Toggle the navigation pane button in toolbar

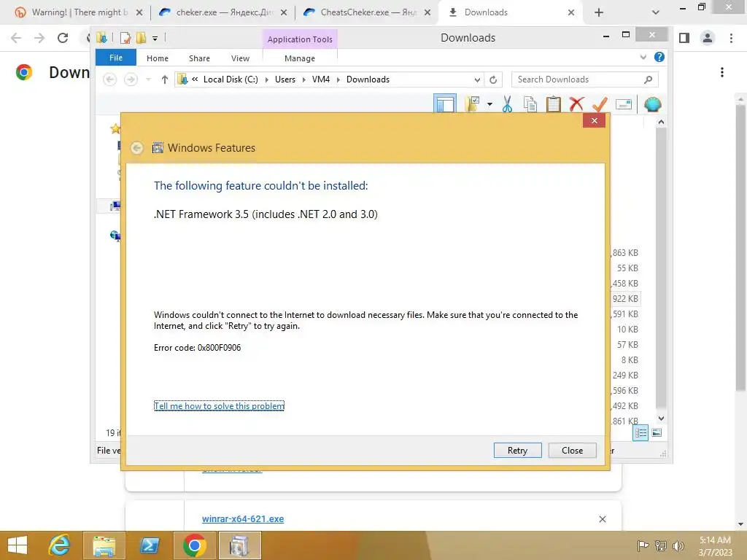point(445,104)
